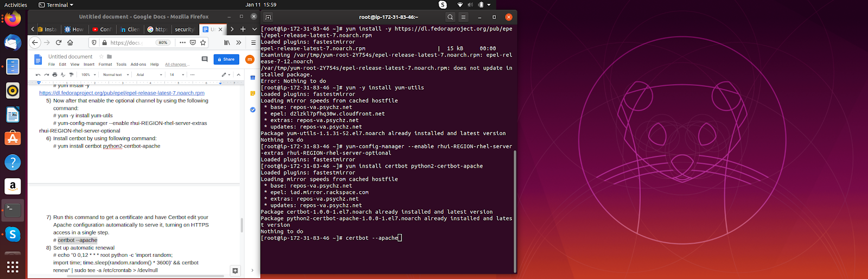The width and height of the screenshot is (868, 279).
Task: Open the Calendar side panel icon in Docs
Action: pos(252,78)
